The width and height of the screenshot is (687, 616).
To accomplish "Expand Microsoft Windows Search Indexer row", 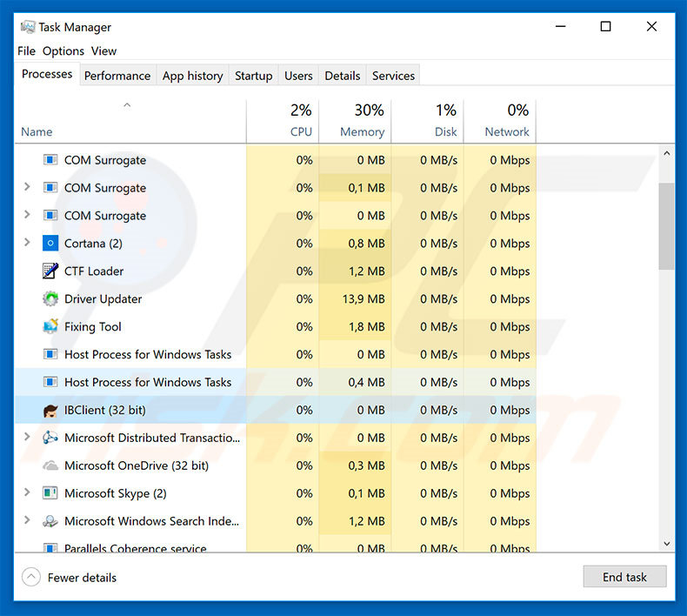I will click(x=27, y=520).
